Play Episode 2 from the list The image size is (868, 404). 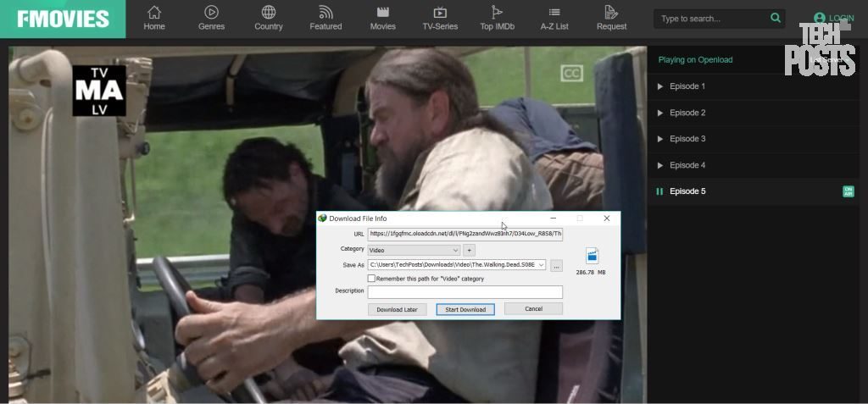click(x=754, y=113)
